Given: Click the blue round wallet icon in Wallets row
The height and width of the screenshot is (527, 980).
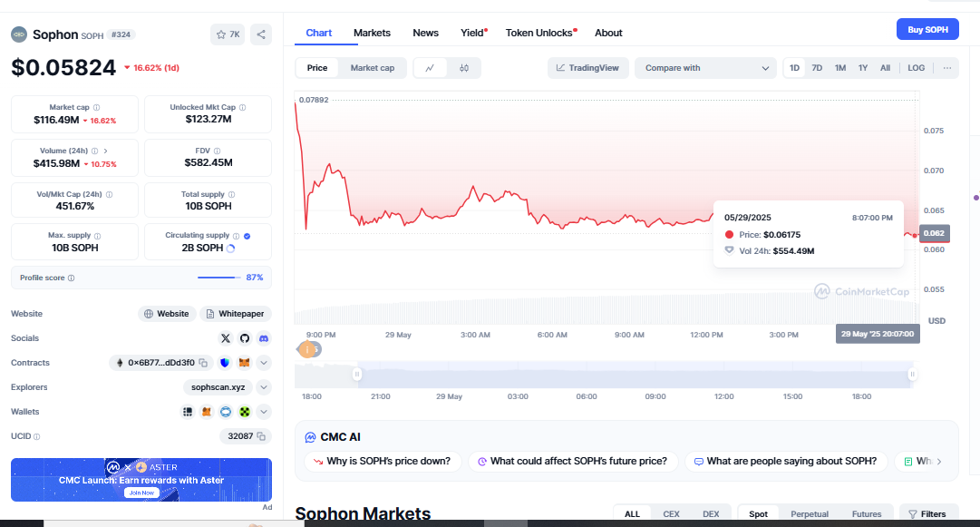Looking at the screenshot, I should tap(226, 411).
